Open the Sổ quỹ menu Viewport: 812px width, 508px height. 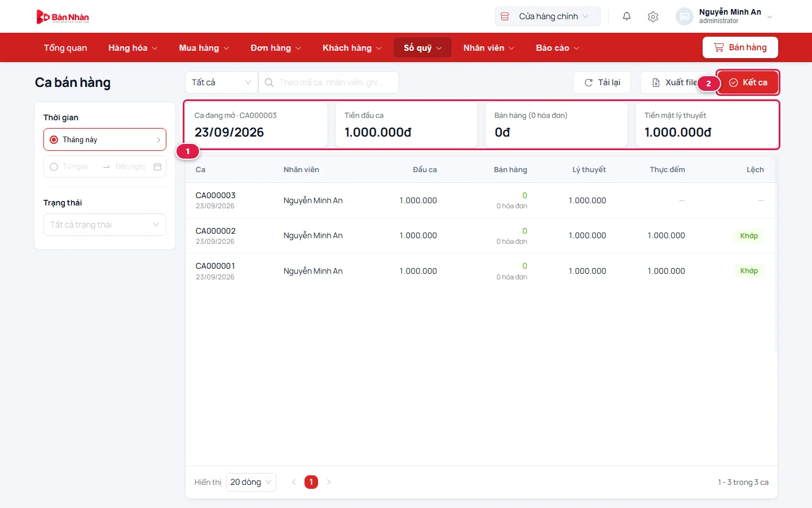[422, 48]
